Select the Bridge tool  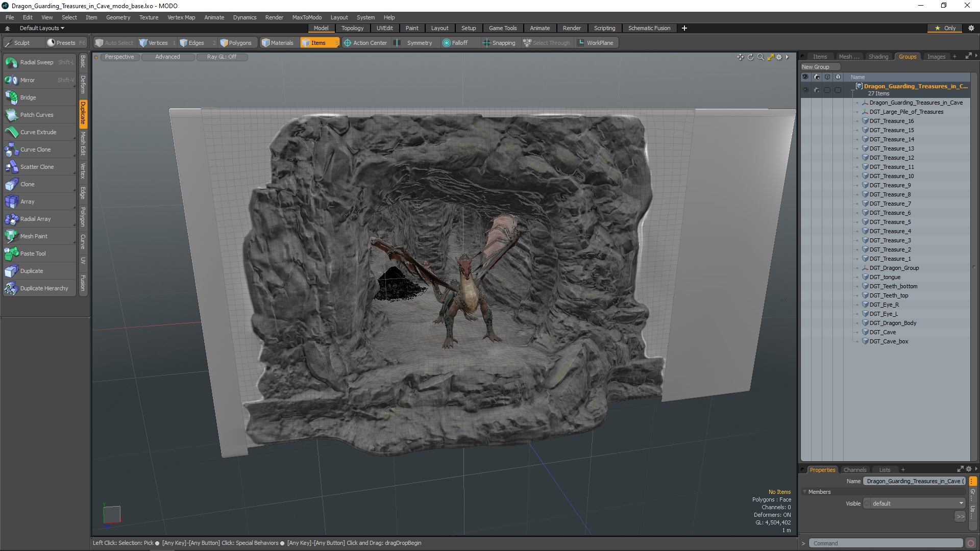(28, 97)
